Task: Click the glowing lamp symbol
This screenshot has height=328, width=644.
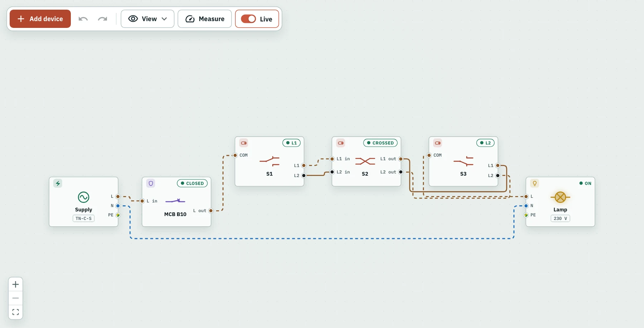Action: [560, 197]
